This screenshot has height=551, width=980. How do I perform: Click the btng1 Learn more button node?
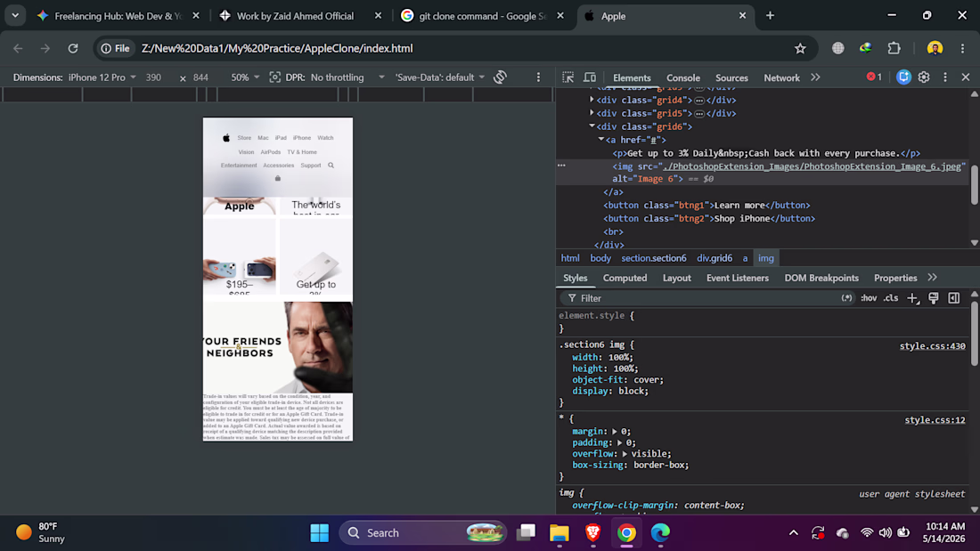pos(706,206)
